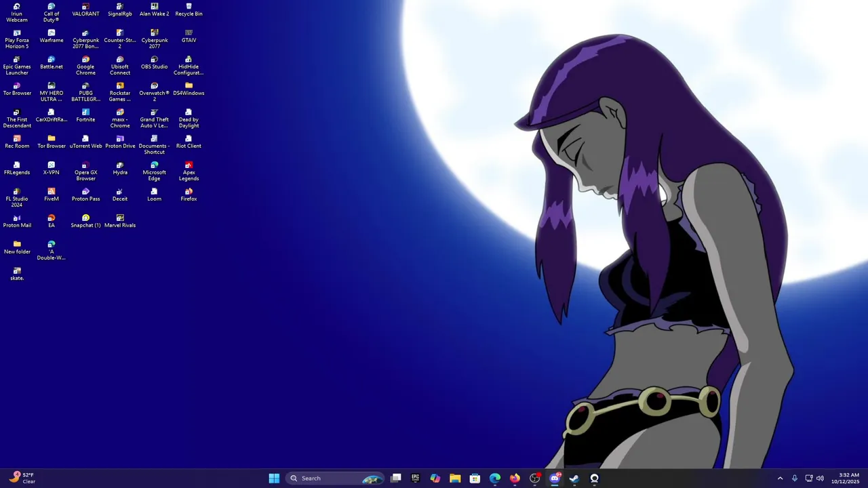Select the Ubisoft Connect desktop icon

120,65
